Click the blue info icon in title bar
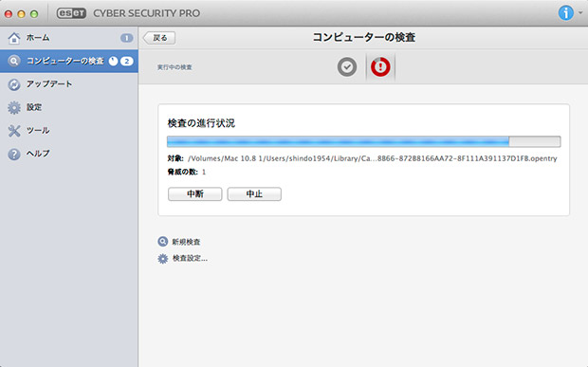 566,13
